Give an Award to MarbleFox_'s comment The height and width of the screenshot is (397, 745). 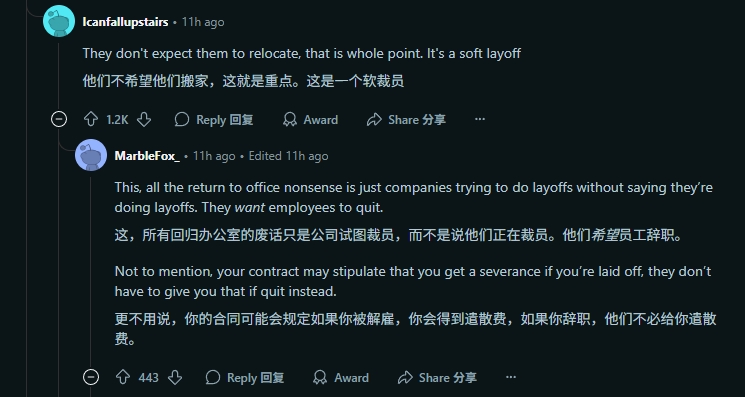341,378
